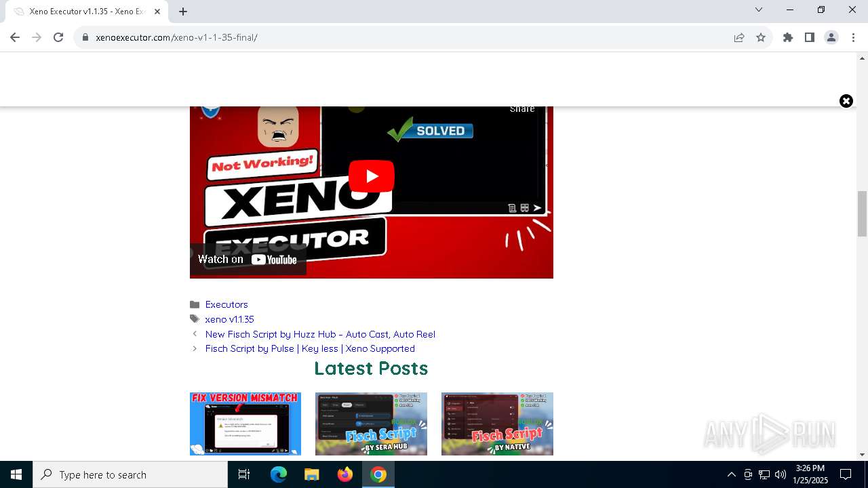Open the clock showing 3:26 PM
This screenshot has height=488, width=868.
click(x=810, y=474)
